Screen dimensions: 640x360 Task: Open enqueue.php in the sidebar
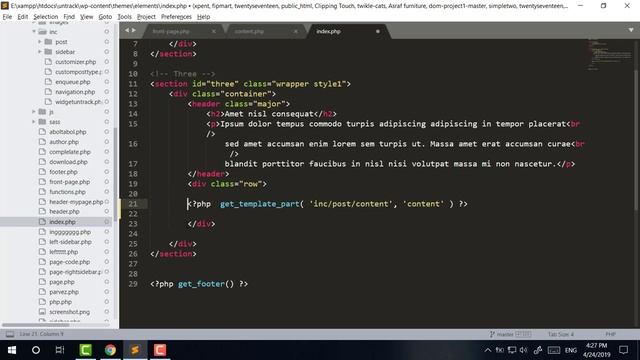[73, 82]
